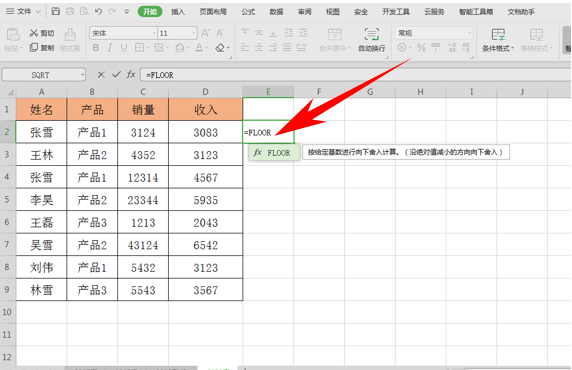Image resolution: width=572 pixels, height=370 pixels.
Task: Click the justify alignment icon
Action: [287, 47]
